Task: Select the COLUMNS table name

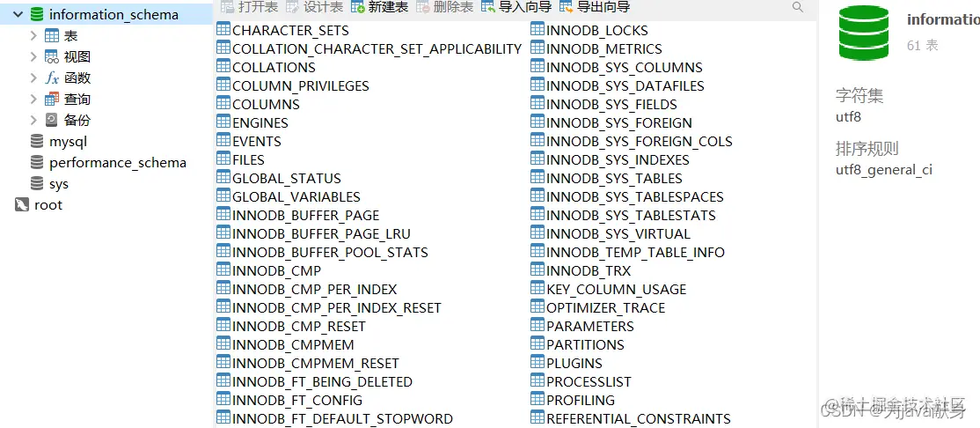Action: (x=267, y=105)
